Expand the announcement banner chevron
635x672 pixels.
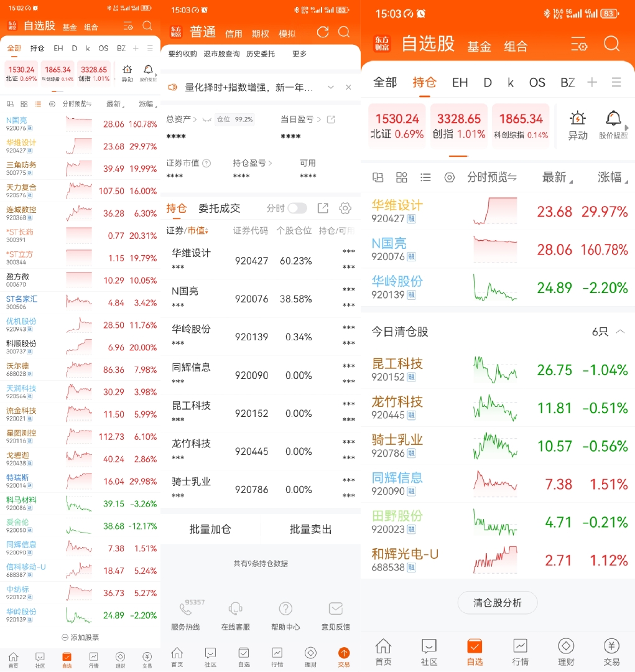[331, 88]
